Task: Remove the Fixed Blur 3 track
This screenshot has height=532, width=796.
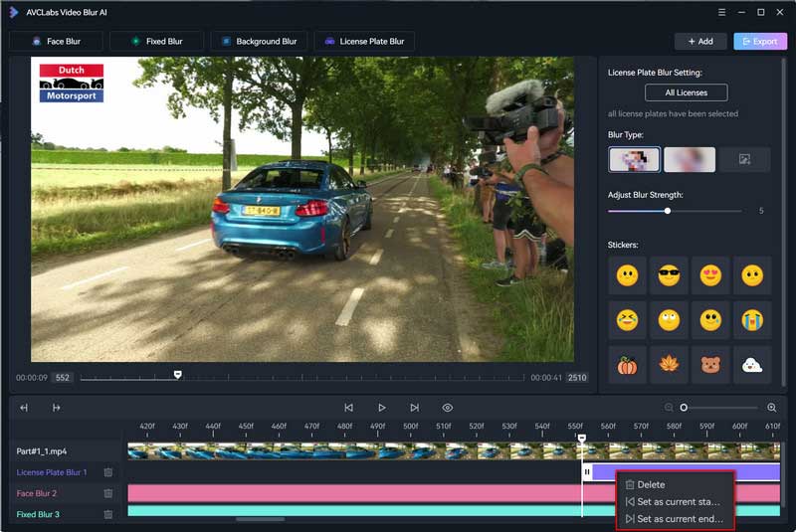Action: tap(108, 514)
